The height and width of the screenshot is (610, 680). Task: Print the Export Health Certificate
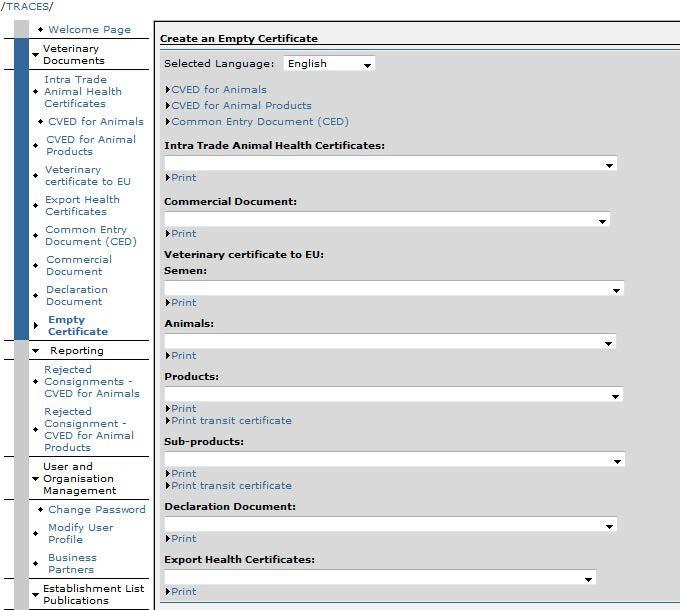[x=183, y=591]
